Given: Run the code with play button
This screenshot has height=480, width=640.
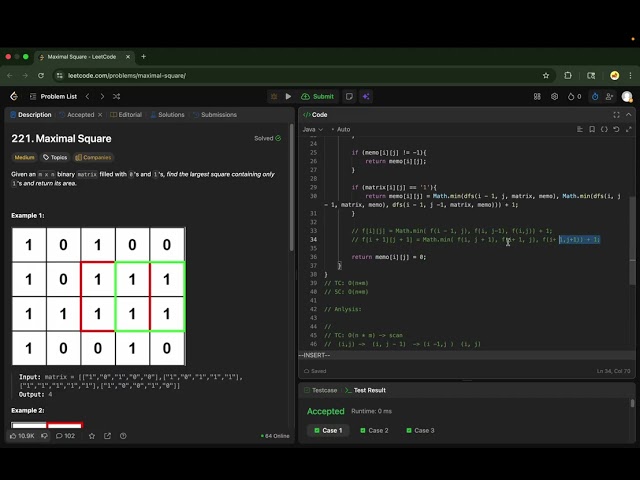Looking at the screenshot, I should (289, 96).
